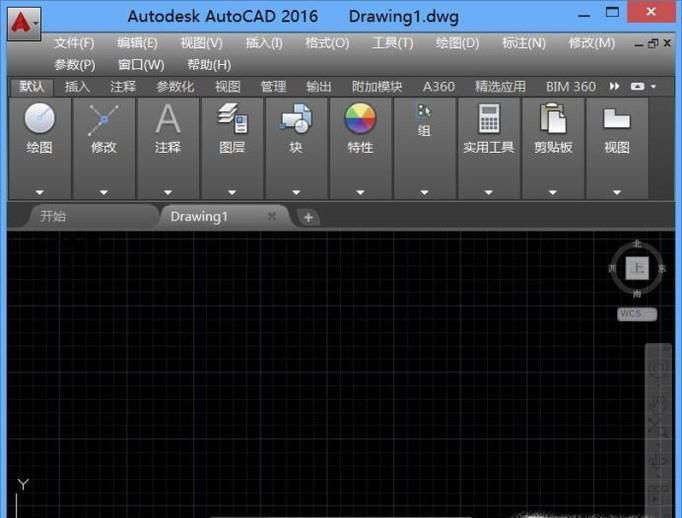Expand the 图层 panel dropdown arrow
Viewport: 682px width, 518px height.
pyautogui.click(x=232, y=192)
